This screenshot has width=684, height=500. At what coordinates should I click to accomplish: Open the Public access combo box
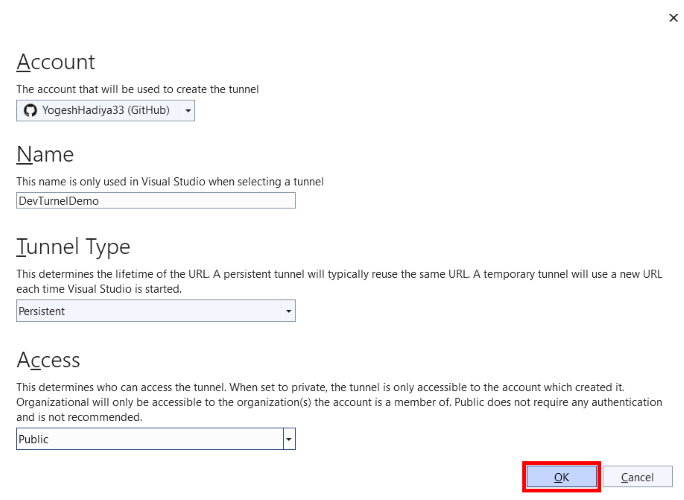156,439
